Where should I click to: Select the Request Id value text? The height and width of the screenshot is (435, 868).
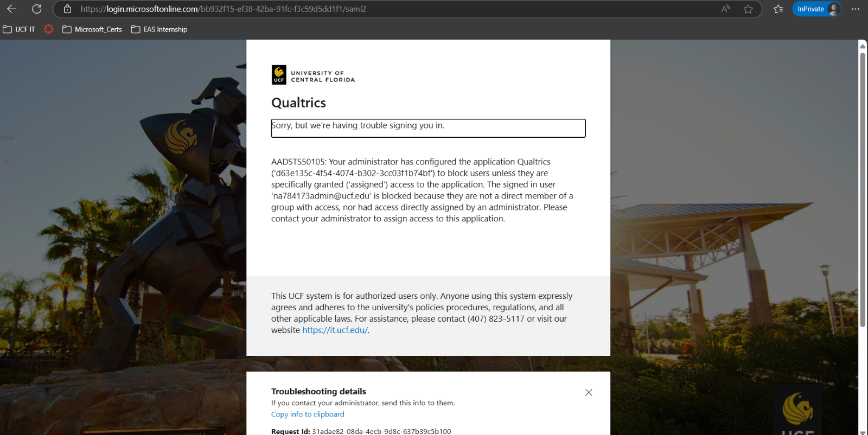coord(381,431)
